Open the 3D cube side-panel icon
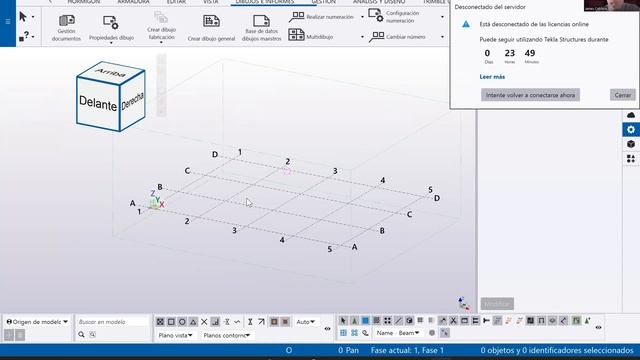 coord(631,144)
